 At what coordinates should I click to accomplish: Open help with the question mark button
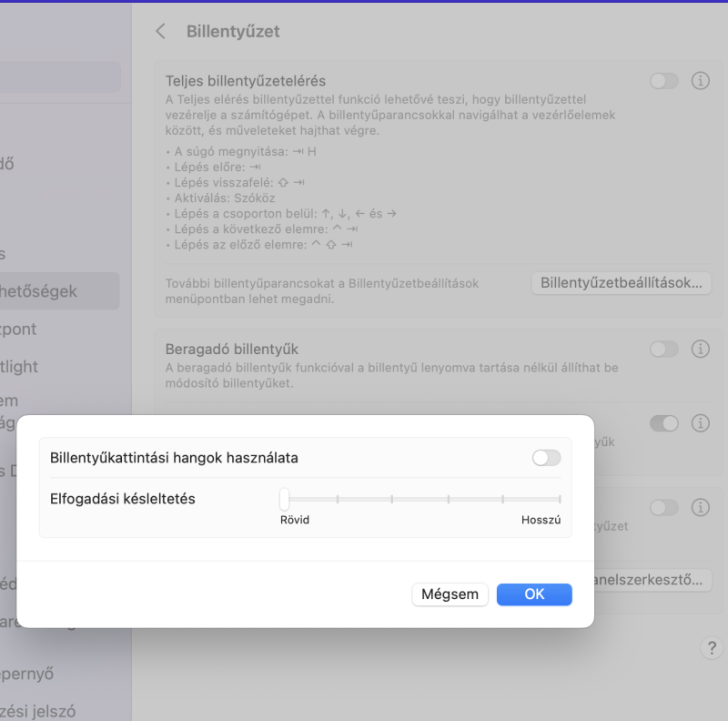[711, 648]
